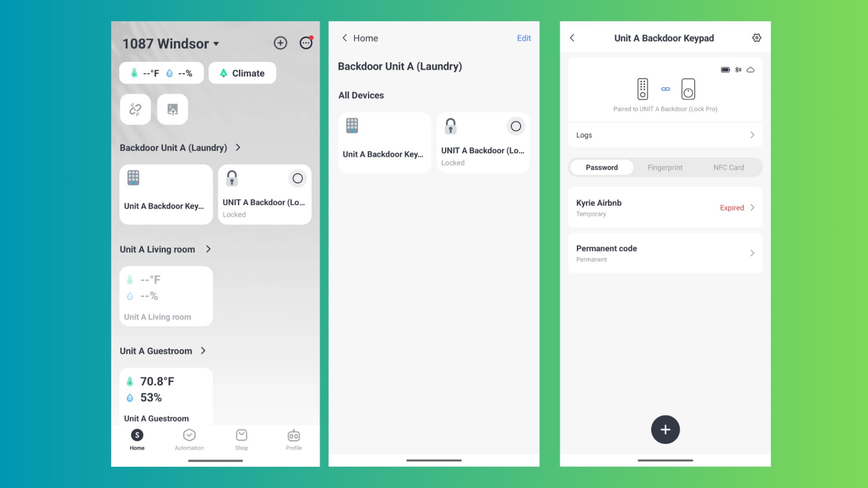Tap the scene/upload icon on home screen
The height and width of the screenshot is (488, 868).
[172, 109]
